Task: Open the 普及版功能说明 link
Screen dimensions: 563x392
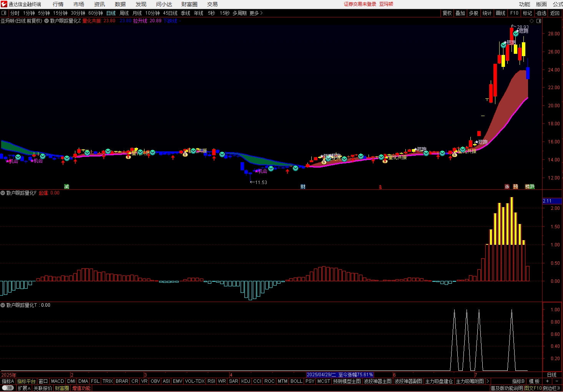Action: 507,388
